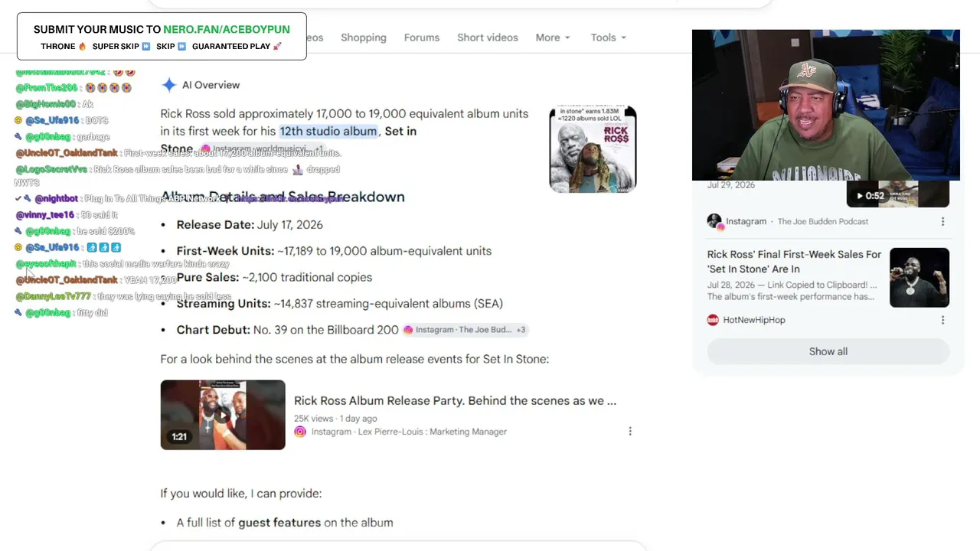
Task: Click Instagram icon beside Lex Pierre-Louis
Action: pos(300,432)
